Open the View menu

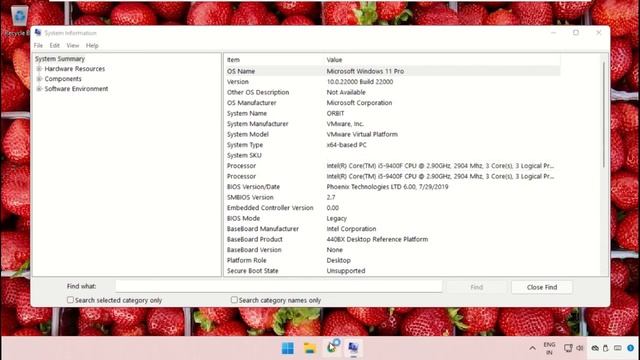tap(73, 45)
